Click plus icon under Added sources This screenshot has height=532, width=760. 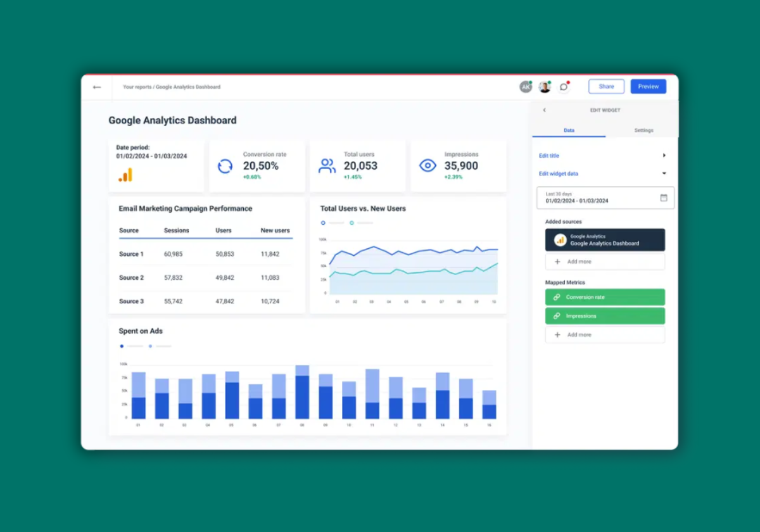pos(557,262)
